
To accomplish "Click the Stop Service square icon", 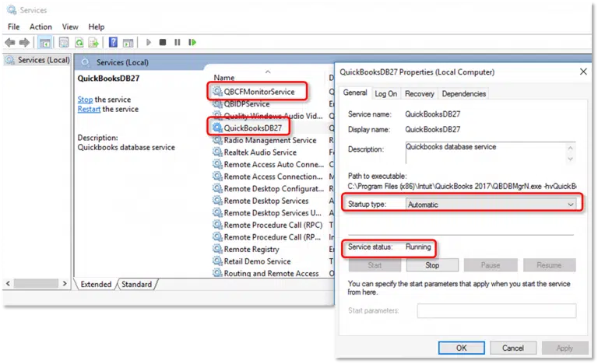I will (x=163, y=42).
